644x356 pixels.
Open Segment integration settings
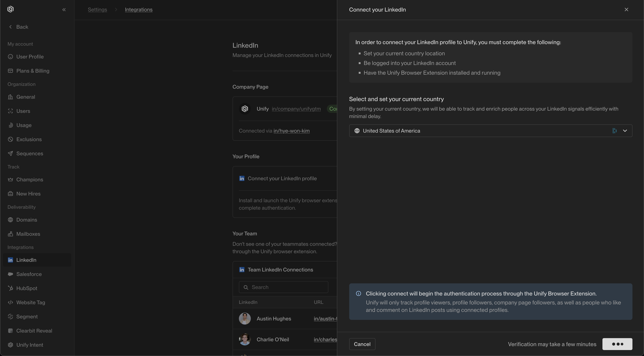click(x=27, y=317)
